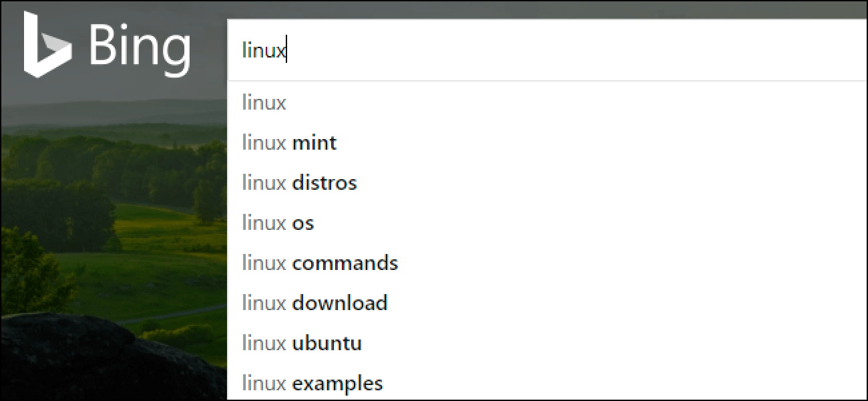Open the "linux commands" suggestion
Image resolution: width=868 pixels, height=401 pixels.
[x=320, y=263]
